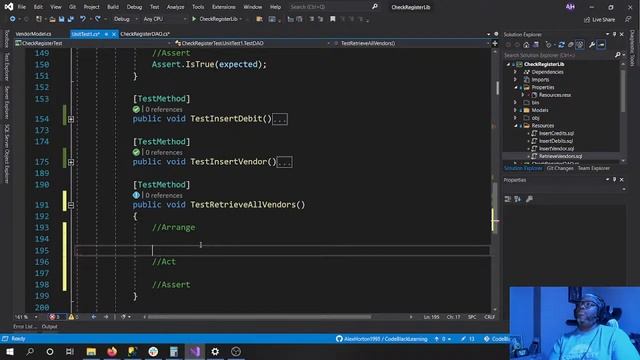Click the Windows Start button
Screen dimensions: 640x360
tap(9, 351)
